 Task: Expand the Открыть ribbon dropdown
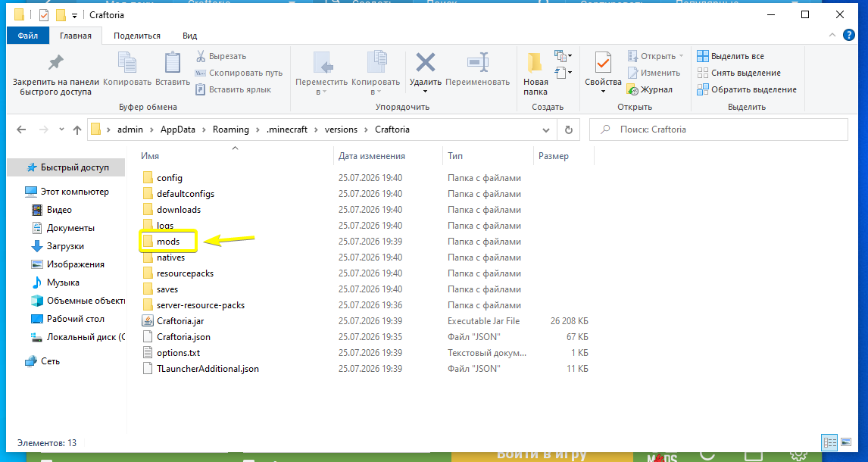tap(656, 56)
